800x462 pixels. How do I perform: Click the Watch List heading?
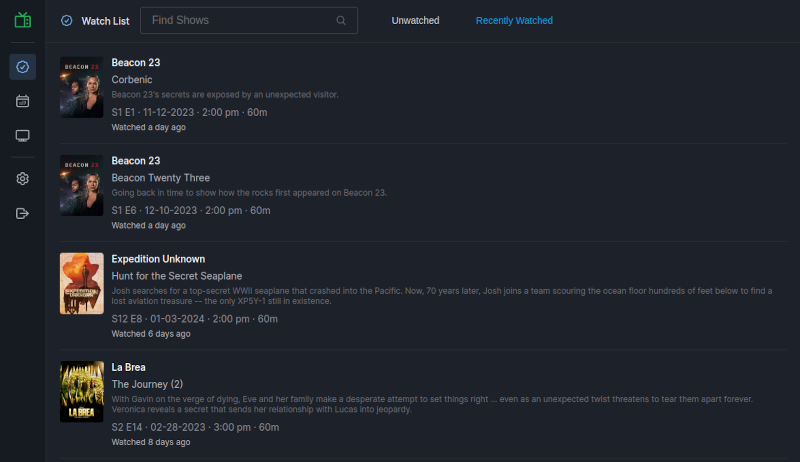[105, 21]
